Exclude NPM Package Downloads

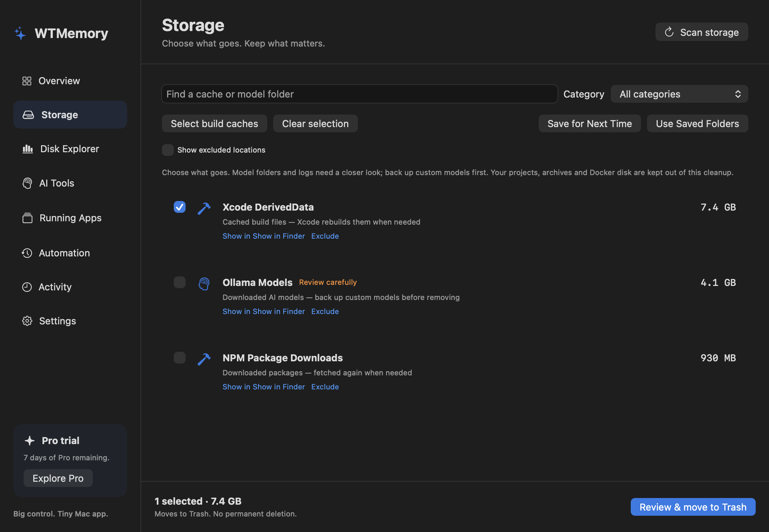coord(325,387)
